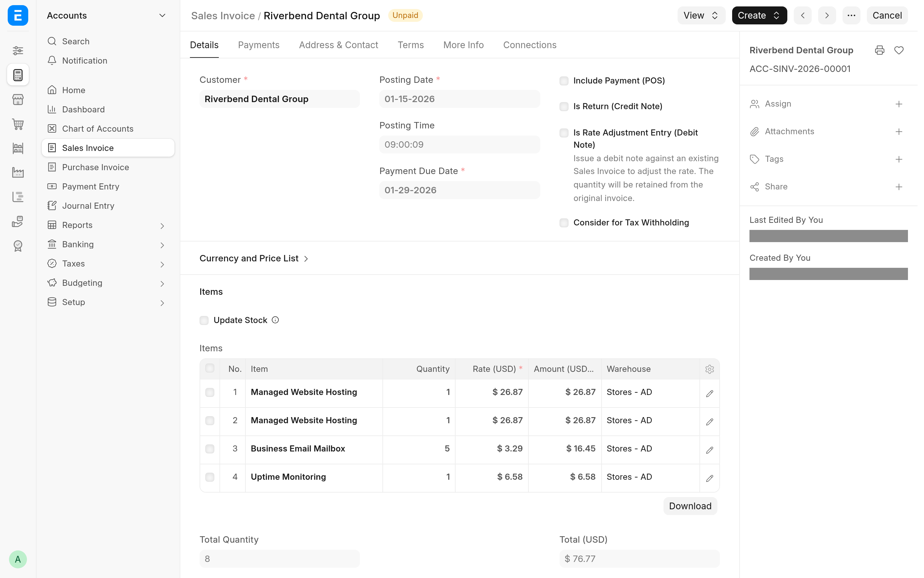924x578 pixels.
Task: Check Consider for Tax Withholding
Action: 564,223
